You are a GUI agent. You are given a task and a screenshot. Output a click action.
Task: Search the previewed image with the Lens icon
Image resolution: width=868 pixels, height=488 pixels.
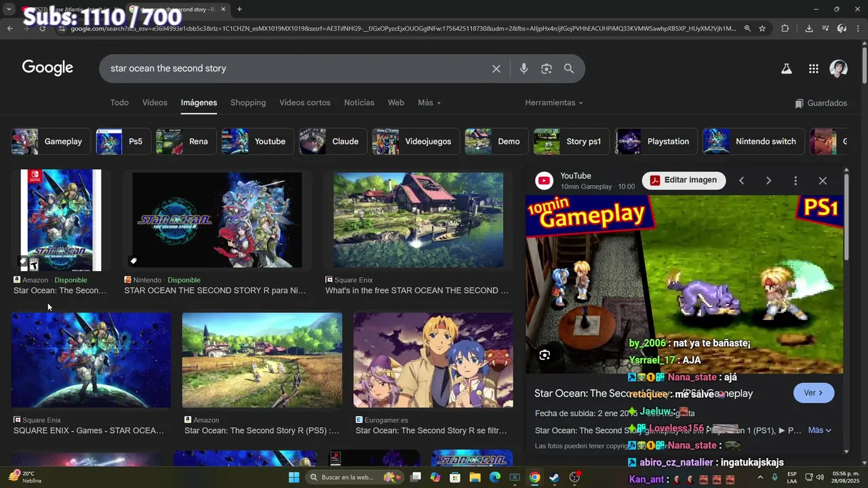(x=545, y=355)
